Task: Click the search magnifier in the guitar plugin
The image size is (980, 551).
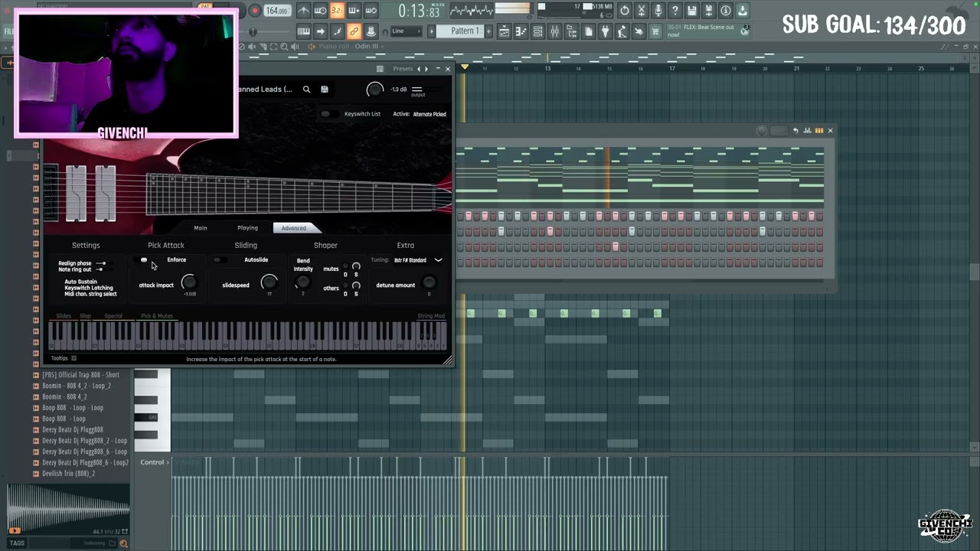Action: pyautogui.click(x=306, y=90)
